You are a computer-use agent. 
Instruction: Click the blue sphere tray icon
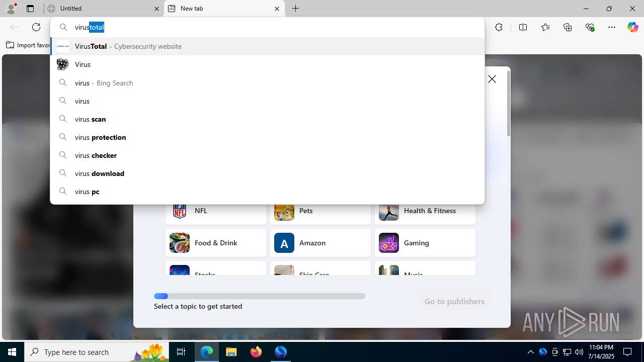click(543, 352)
